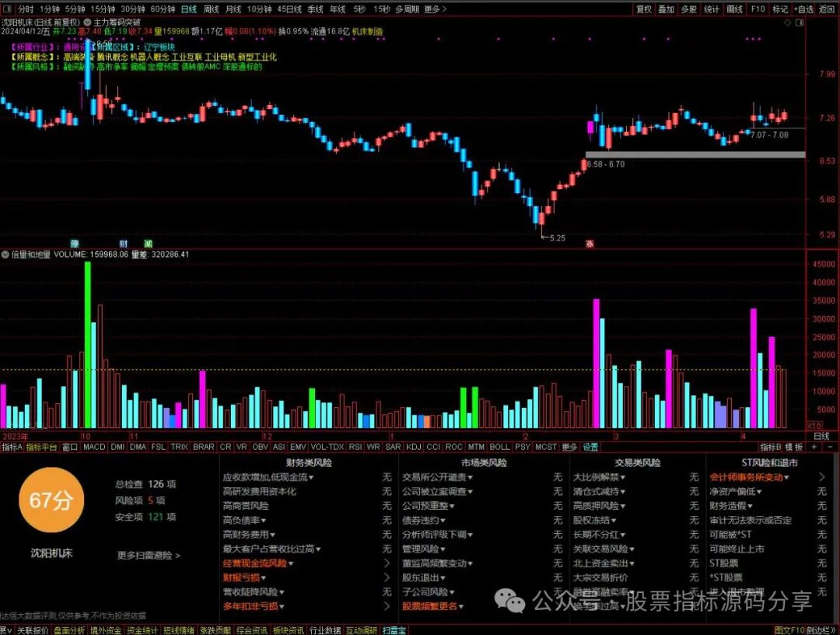The height and width of the screenshot is (635, 840).
Task: Select the 5分钟 period
Action: [x=75, y=9]
